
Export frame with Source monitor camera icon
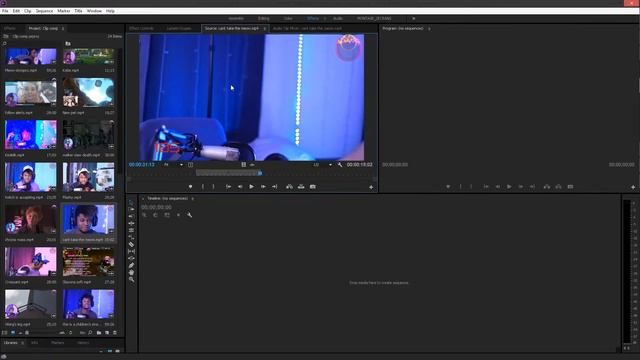[313, 187]
